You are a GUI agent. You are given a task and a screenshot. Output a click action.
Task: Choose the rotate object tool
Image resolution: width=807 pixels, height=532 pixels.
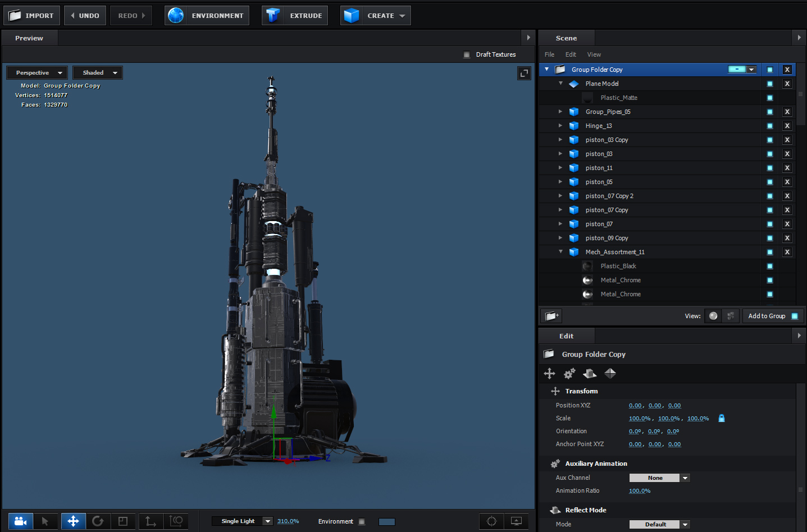pos(98,521)
